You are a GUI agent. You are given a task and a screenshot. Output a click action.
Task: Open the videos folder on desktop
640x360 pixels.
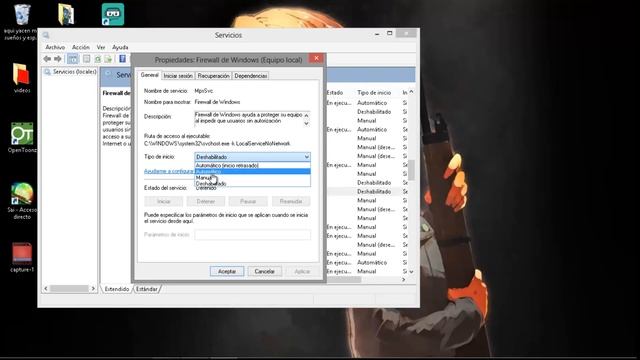point(21,74)
